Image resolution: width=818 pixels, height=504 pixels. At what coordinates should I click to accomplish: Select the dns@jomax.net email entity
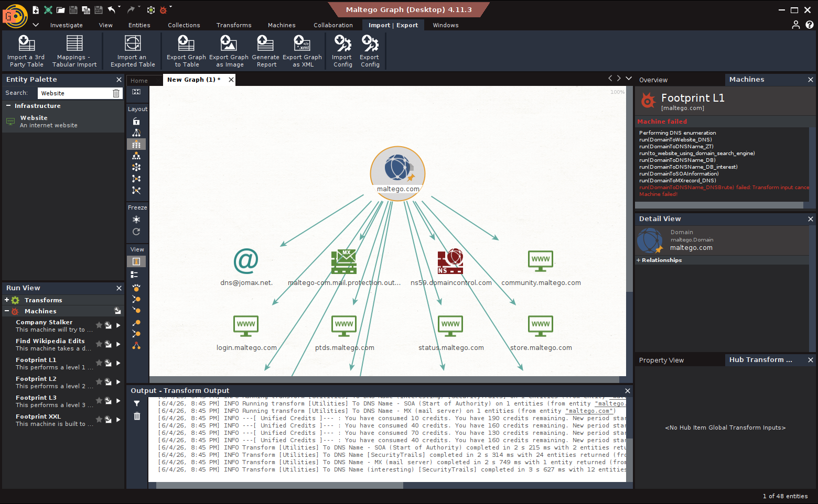pos(246,267)
